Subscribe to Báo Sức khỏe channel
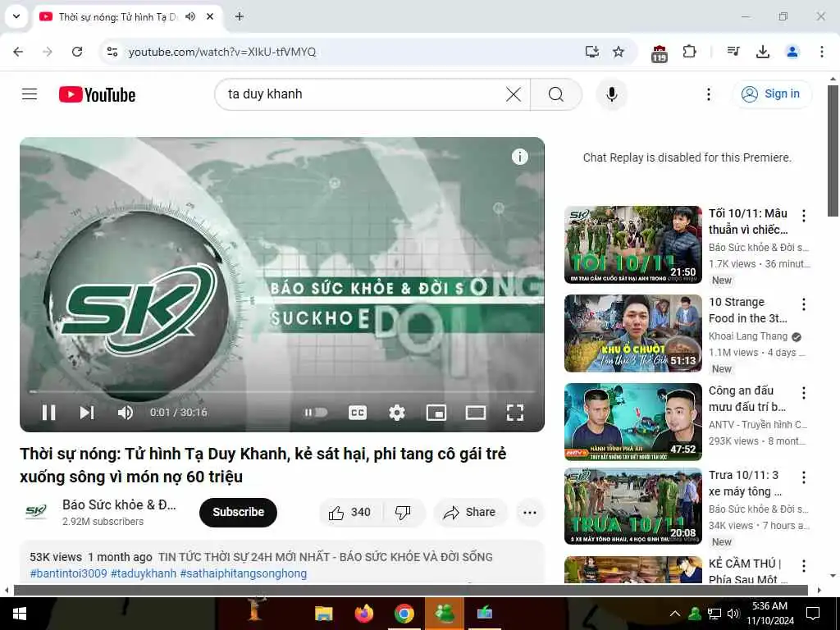Image resolution: width=840 pixels, height=630 pixels. coord(239,512)
